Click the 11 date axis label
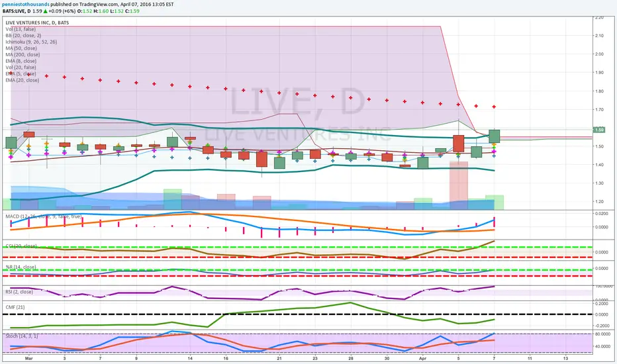 tap(530, 359)
